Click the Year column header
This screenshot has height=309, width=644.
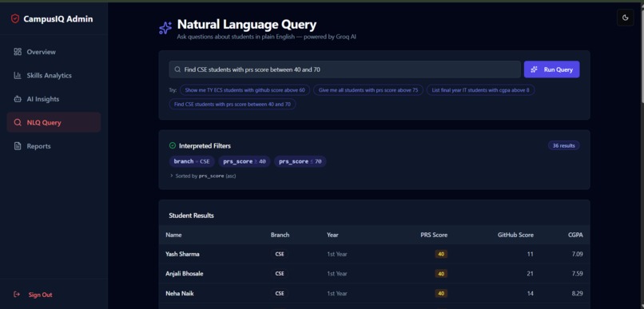tap(332, 235)
